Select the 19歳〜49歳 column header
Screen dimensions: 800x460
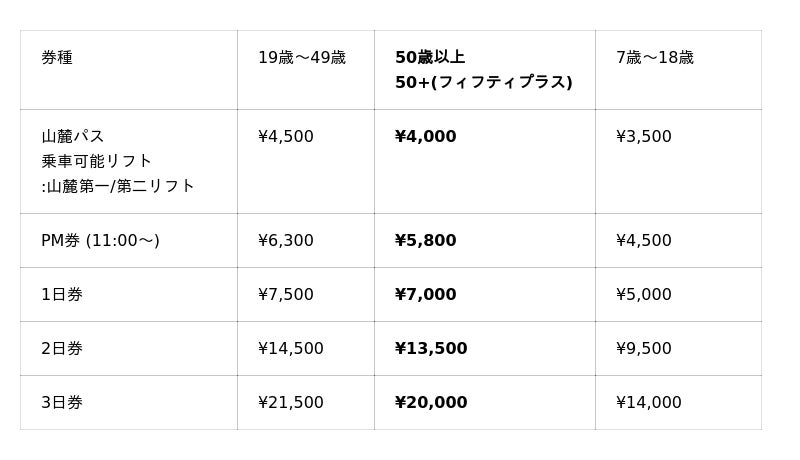point(301,58)
